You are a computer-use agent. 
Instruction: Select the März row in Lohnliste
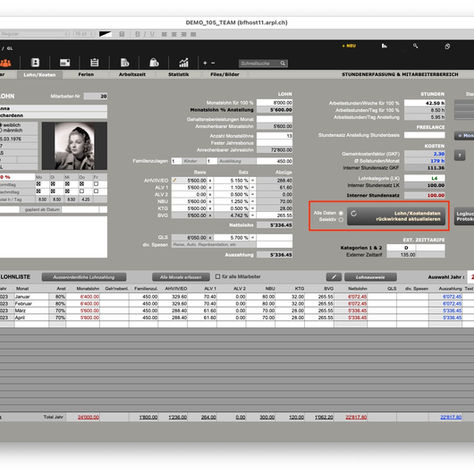237,310
